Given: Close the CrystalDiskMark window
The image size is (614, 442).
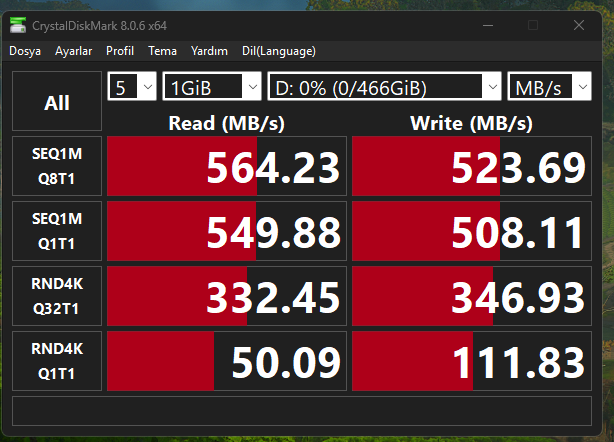Looking at the screenshot, I should tap(579, 25).
